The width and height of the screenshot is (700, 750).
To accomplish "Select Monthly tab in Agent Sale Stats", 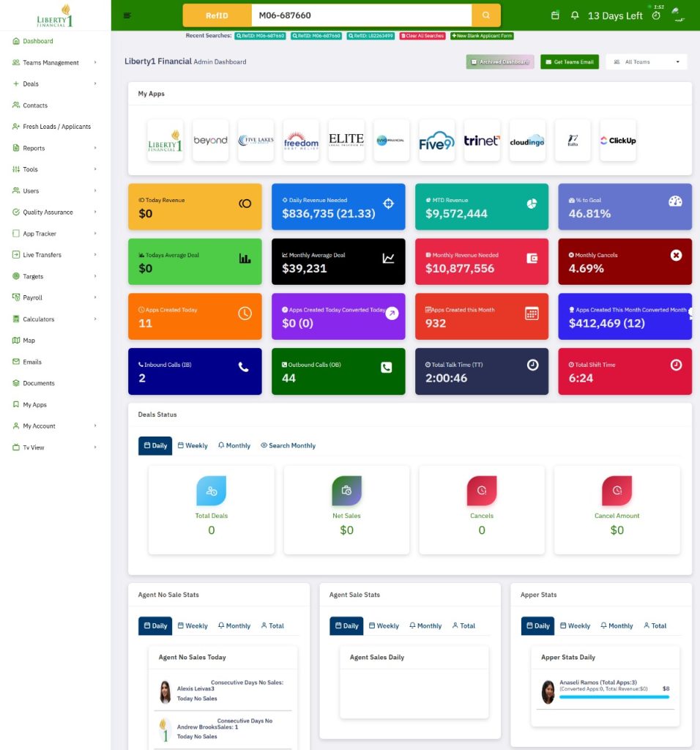I will (x=425, y=626).
